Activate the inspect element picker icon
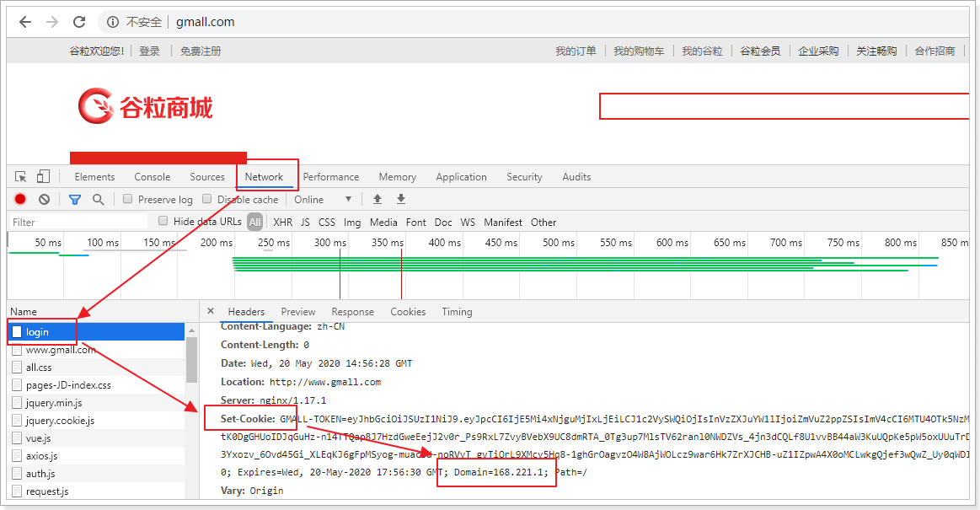980x510 pixels. (20, 177)
